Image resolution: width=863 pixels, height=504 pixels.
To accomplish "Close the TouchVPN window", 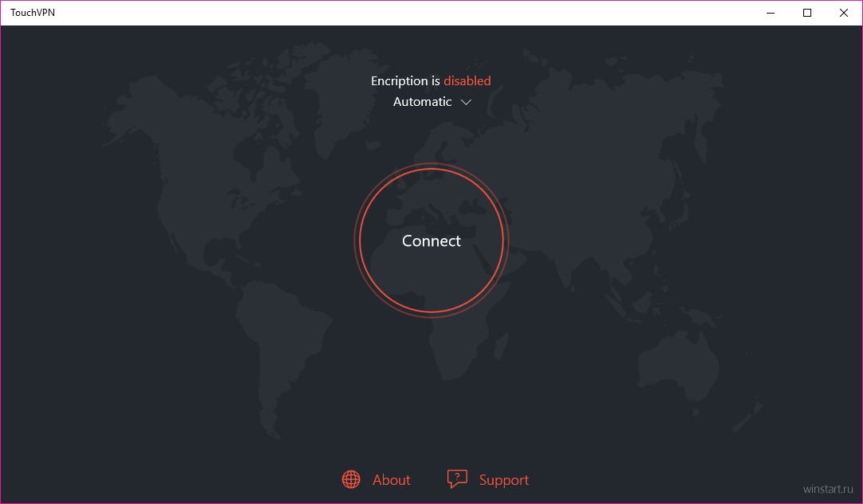I will [x=844, y=13].
